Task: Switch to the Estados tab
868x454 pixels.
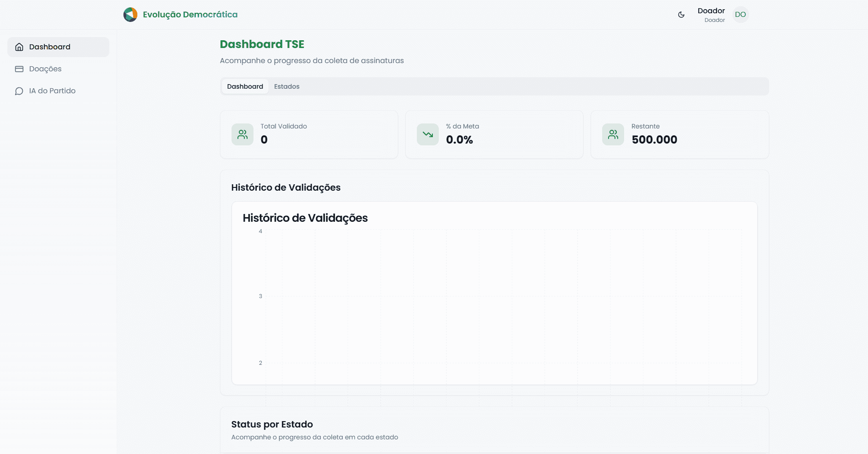Action: [286, 86]
